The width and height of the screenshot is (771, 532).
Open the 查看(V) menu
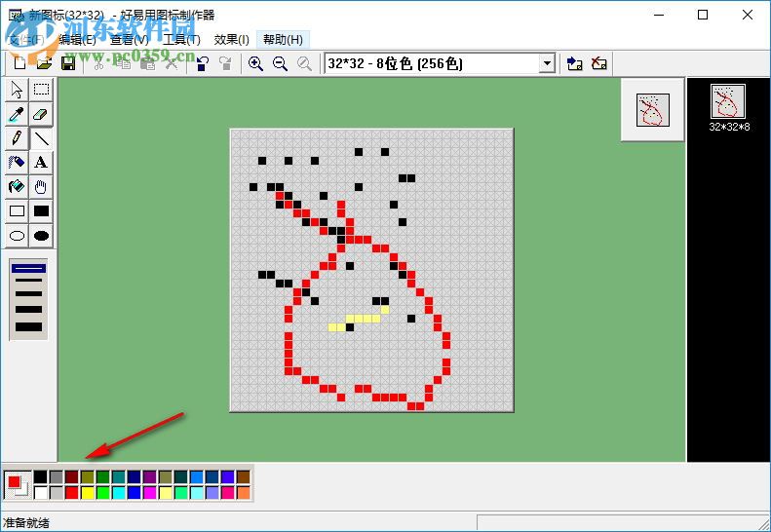pos(130,40)
